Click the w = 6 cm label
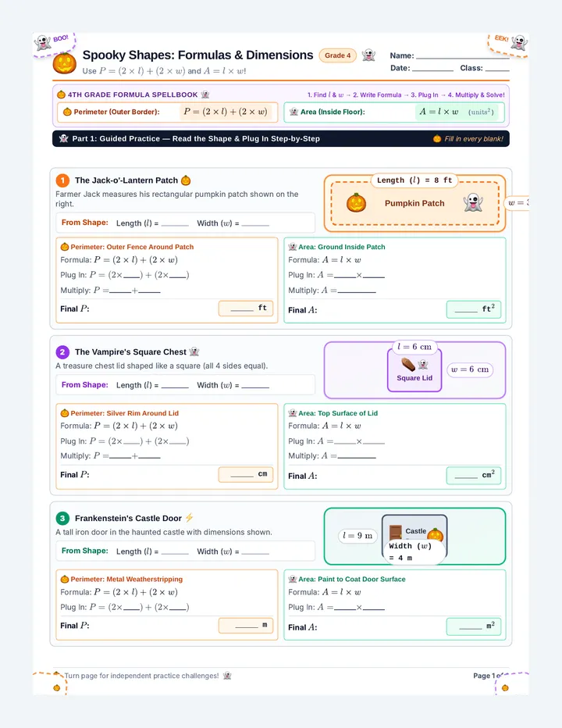Image resolution: width=562 pixels, height=728 pixels. pyautogui.click(x=470, y=369)
